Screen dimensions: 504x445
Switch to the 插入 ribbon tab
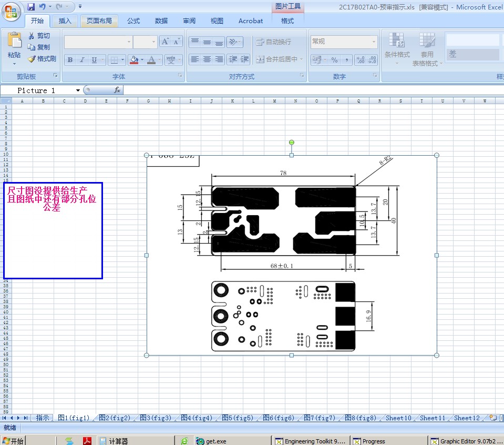[65, 21]
